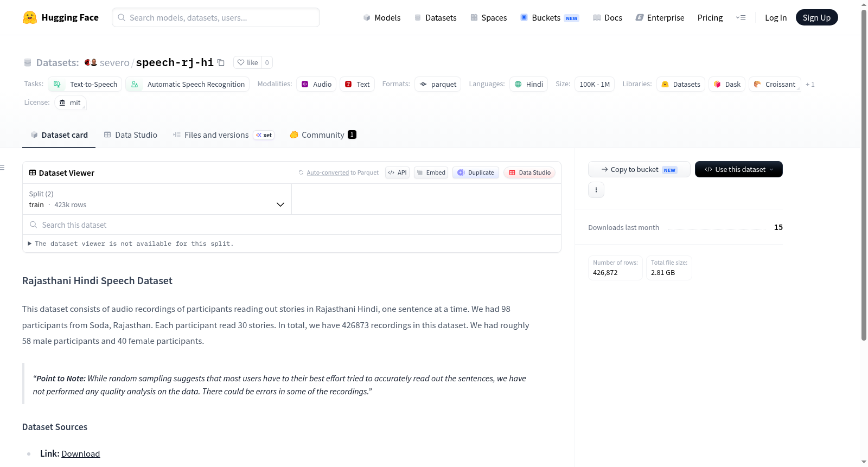Copy dataset name with copy icon

pos(221,62)
